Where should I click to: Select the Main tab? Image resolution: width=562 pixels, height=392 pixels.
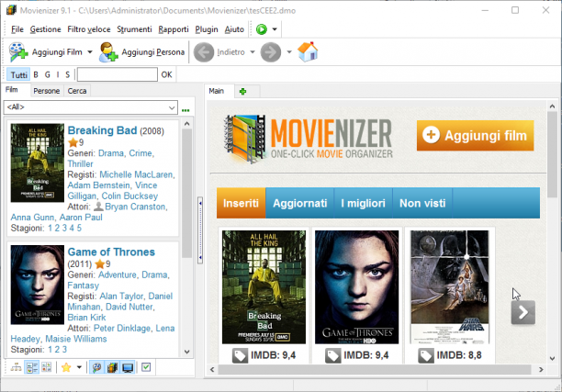click(217, 91)
